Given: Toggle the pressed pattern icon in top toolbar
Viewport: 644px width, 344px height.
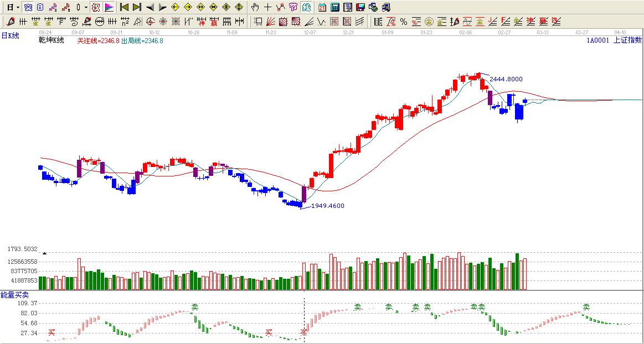Looking at the screenshot, I should (95, 7).
